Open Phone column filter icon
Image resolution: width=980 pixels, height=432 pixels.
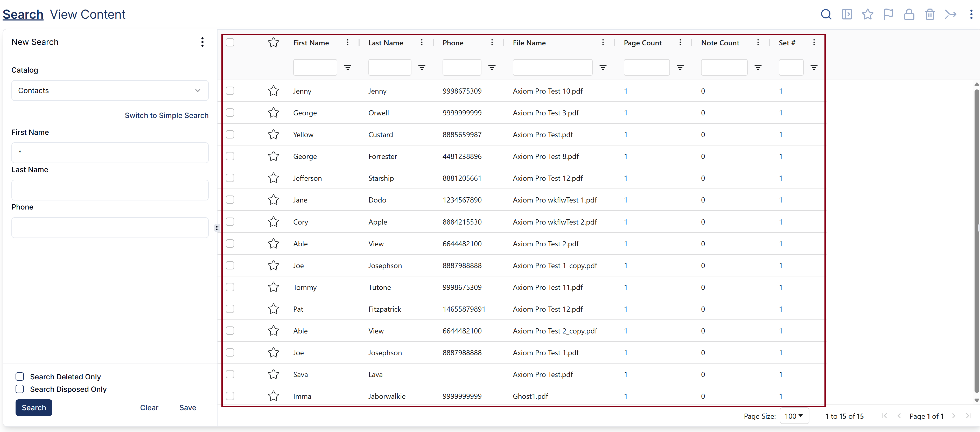(492, 67)
